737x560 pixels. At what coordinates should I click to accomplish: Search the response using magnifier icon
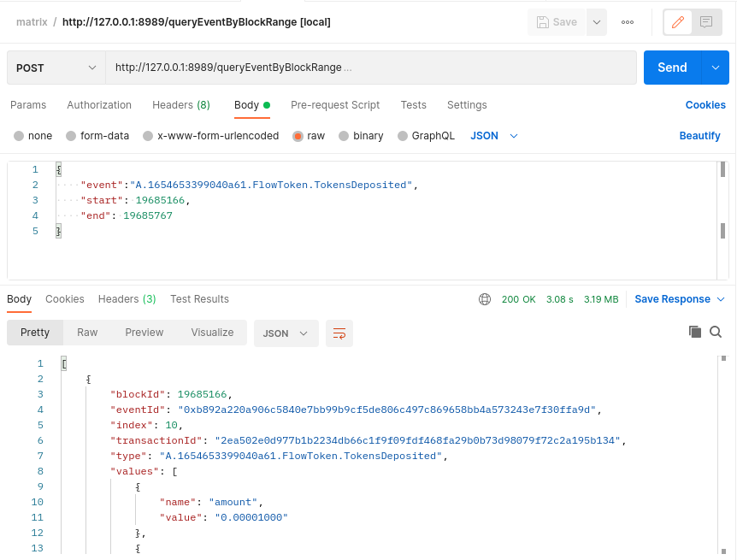[x=716, y=332]
